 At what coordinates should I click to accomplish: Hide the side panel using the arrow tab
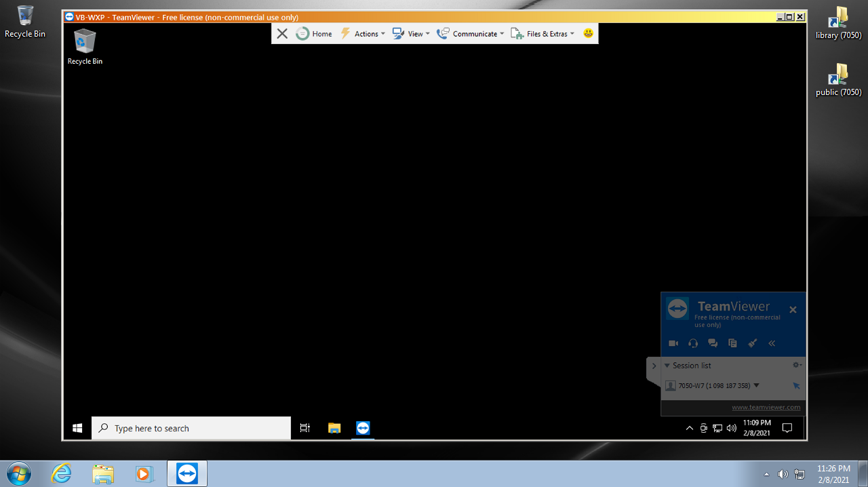tap(654, 366)
